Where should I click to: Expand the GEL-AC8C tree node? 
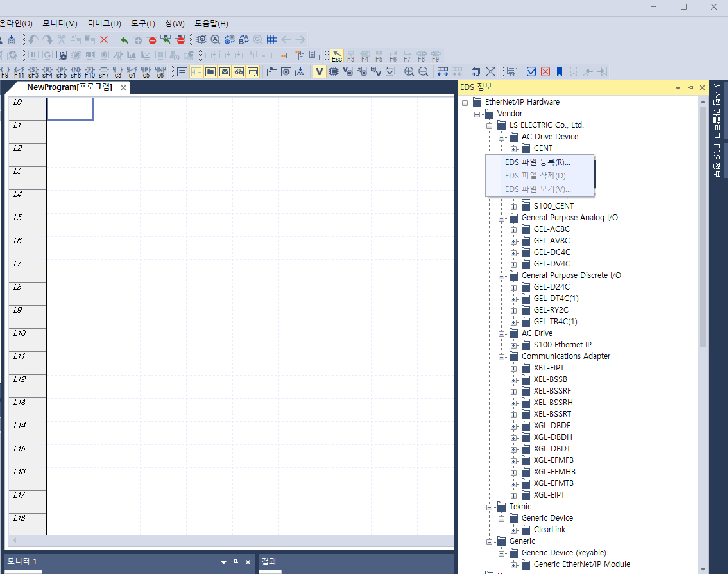(x=513, y=230)
